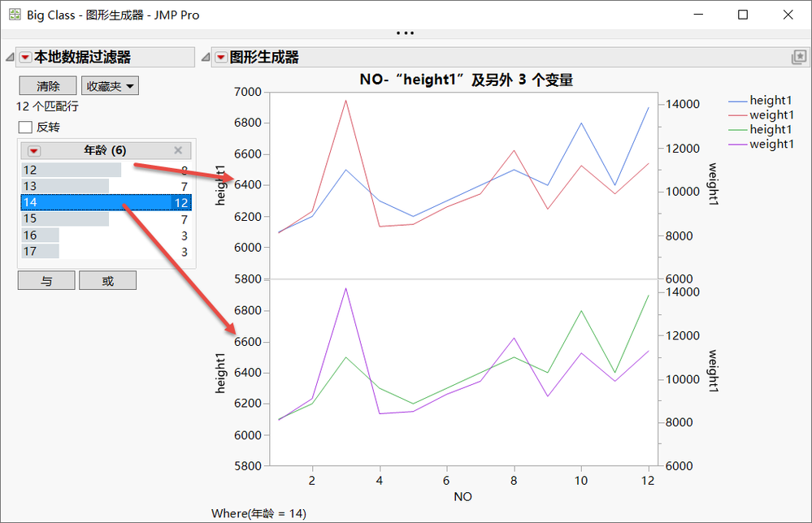
Task: Toggle the 反转 checkbox
Action: [x=25, y=127]
